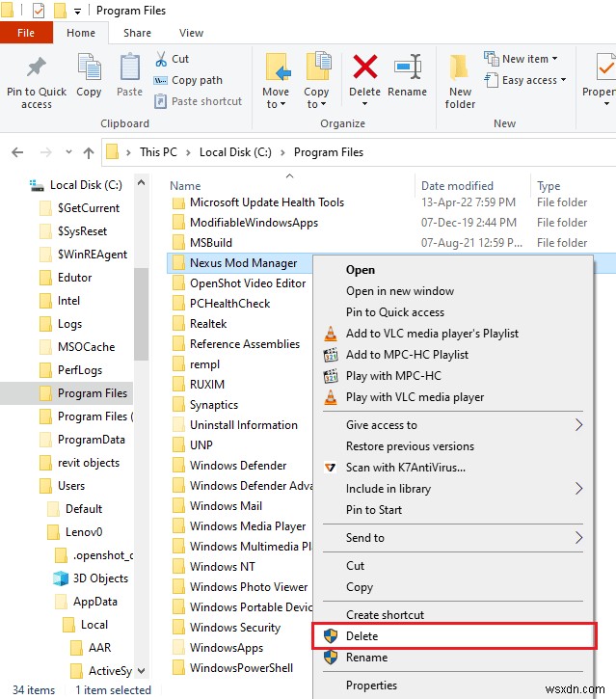This screenshot has width=616, height=699.
Task: Switch to the View ribbon tab
Action: tap(191, 33)
